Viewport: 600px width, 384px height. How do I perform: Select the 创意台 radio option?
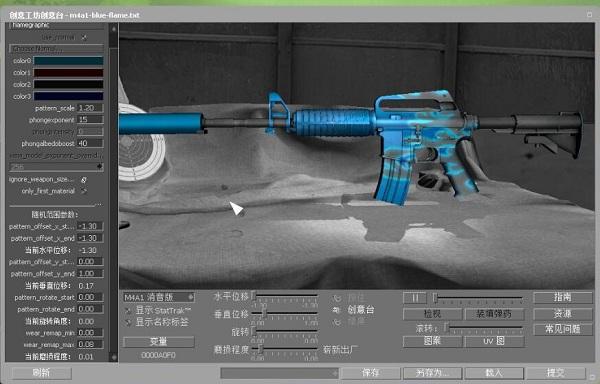point(337,310)
